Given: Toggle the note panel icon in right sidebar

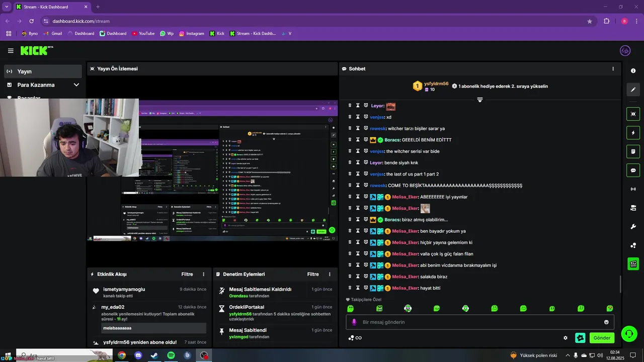Looking at the screenshot, I should 633,151.
